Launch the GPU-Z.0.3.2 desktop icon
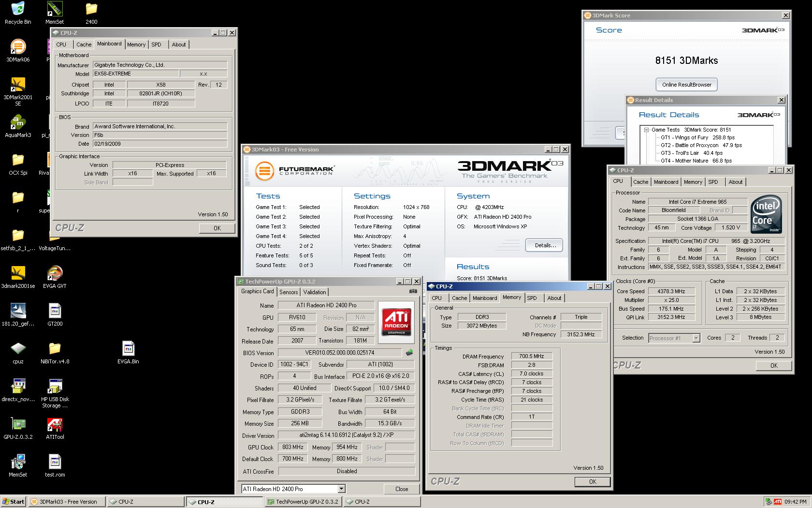This screenshot has width=812, height=508. click(18, 428)
